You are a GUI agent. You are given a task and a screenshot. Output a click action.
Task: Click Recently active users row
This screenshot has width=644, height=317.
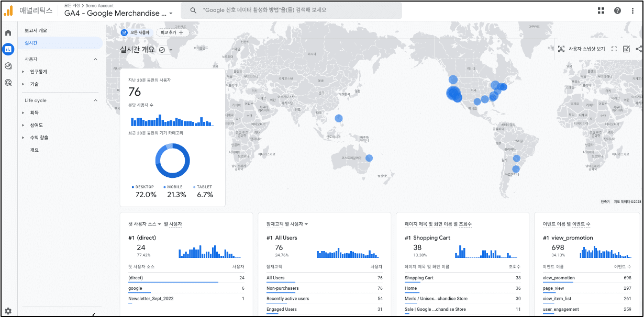[x=325, y=299]
